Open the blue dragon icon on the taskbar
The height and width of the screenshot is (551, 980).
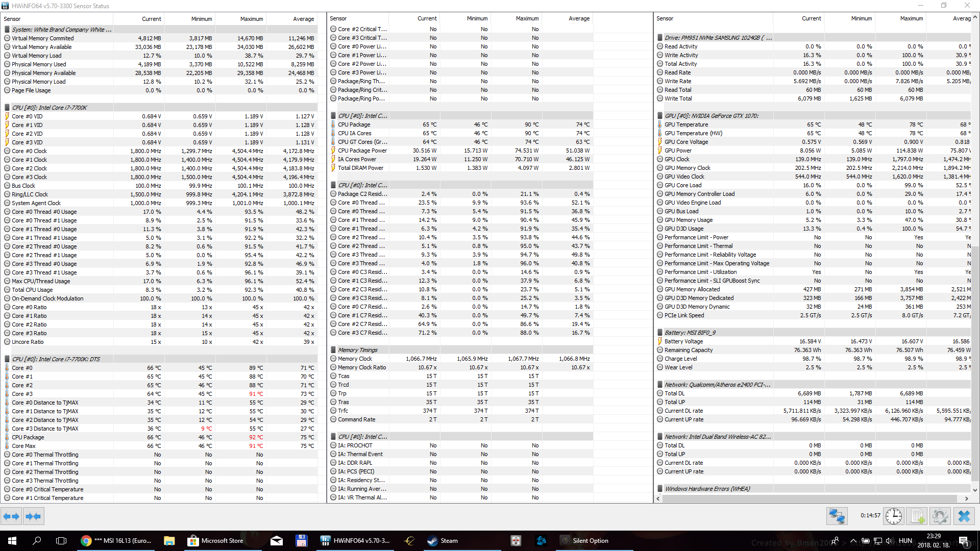coord(541,541)
